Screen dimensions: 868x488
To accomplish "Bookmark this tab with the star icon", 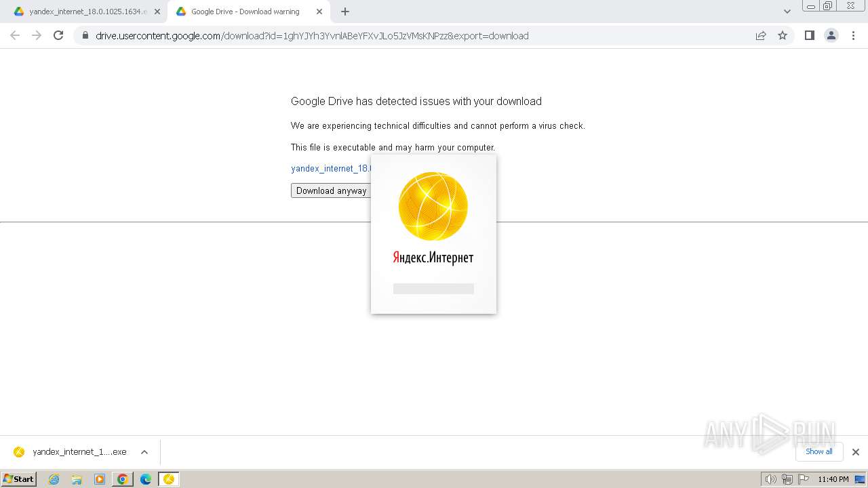I will [x=783, y=36].
